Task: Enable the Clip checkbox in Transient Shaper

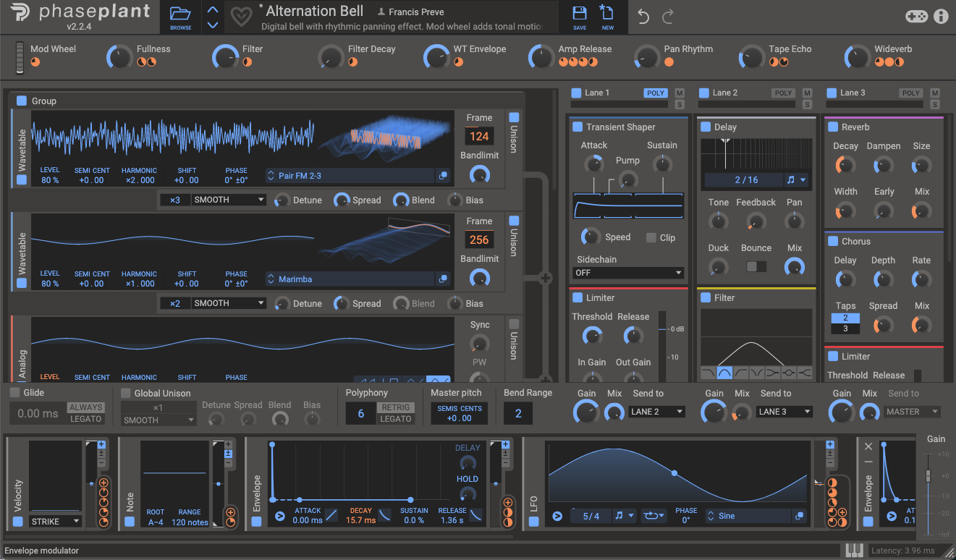Action: pos(651,237)
